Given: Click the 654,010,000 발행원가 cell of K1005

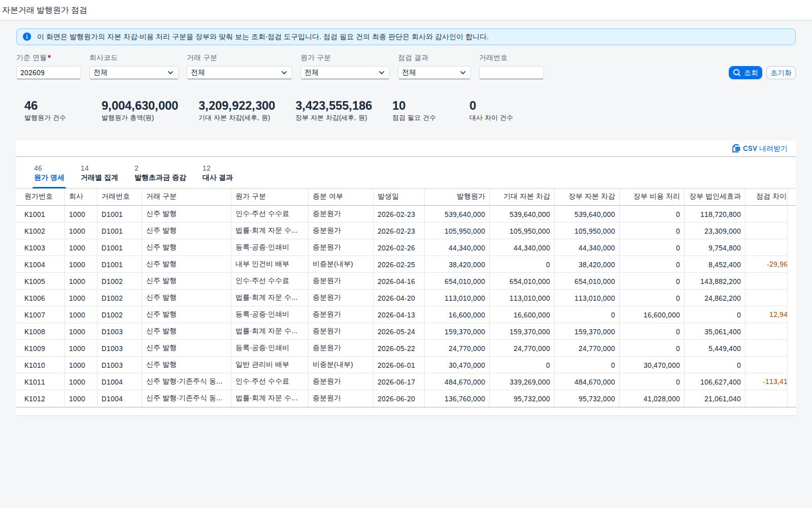Looking at the screenshot, I should [x=457, y=281].
